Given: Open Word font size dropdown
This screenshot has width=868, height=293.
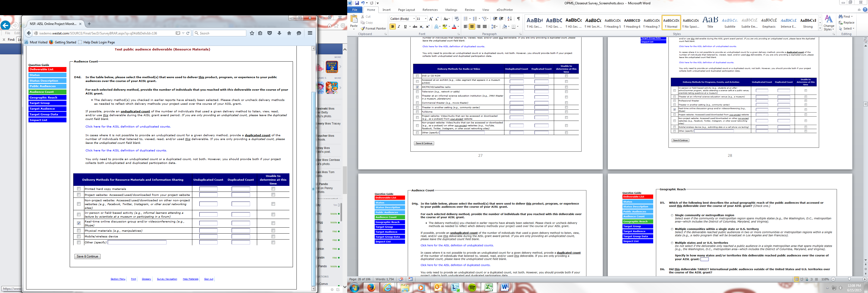Looking at the screenshot, I should [426, 18].
